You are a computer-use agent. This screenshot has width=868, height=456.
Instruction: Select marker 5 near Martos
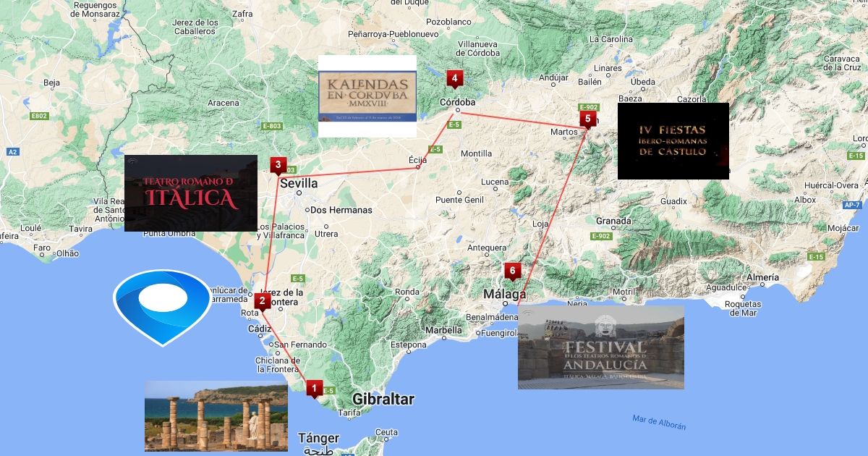(587, 119)
